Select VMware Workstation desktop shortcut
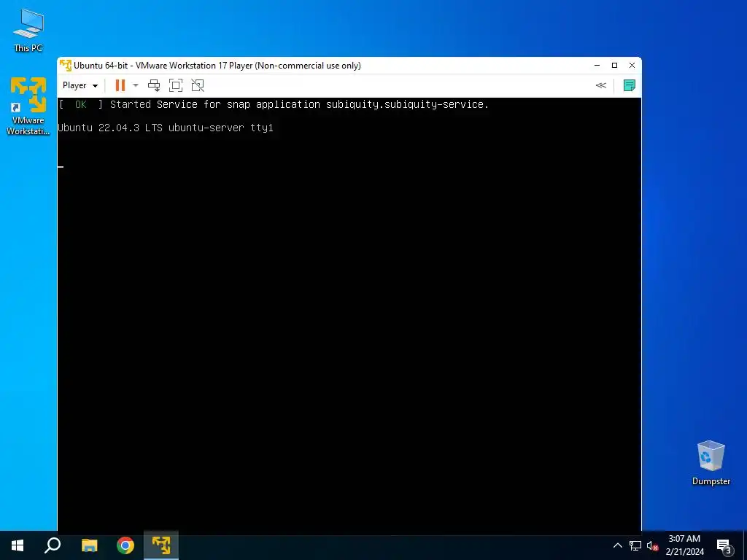 point(28,106)
